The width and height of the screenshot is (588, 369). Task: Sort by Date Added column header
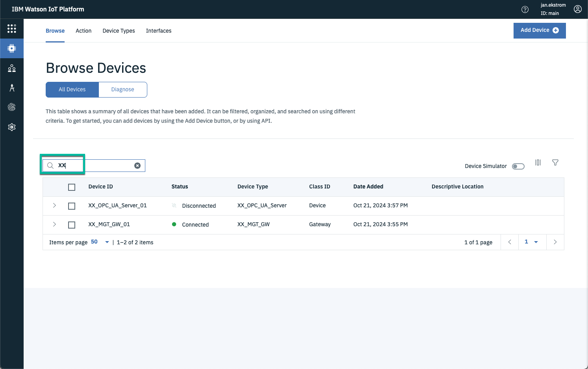[368, 186]
